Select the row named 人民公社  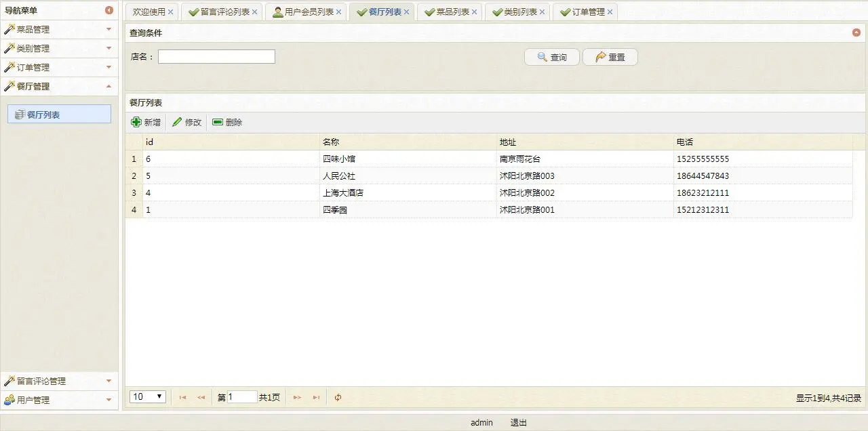tap(488, 176)
